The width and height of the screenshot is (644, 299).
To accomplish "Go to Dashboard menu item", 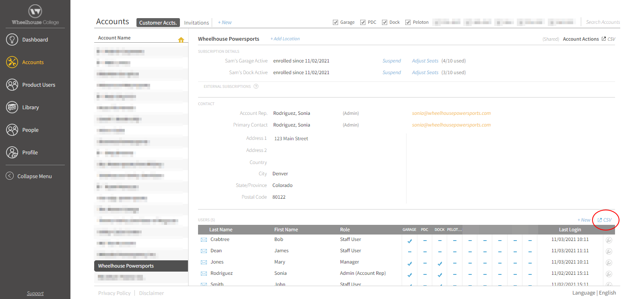I will (x=35, y=39).
